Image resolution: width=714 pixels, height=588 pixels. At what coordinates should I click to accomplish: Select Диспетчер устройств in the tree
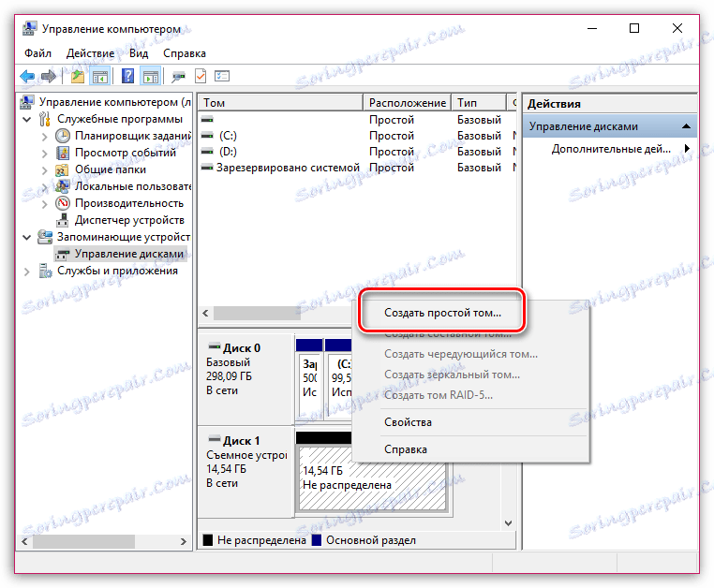coord(129,220)
